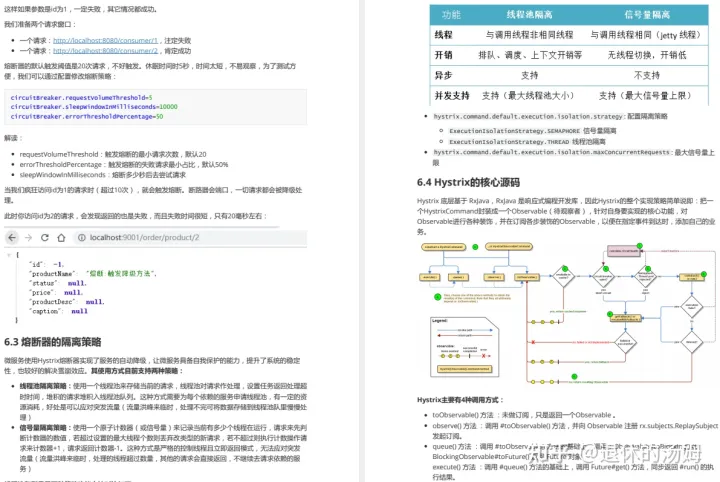Click the line Hystrix主要有4种调用方式：
This screenshot has width=720, height=482.
coord(460,400)
